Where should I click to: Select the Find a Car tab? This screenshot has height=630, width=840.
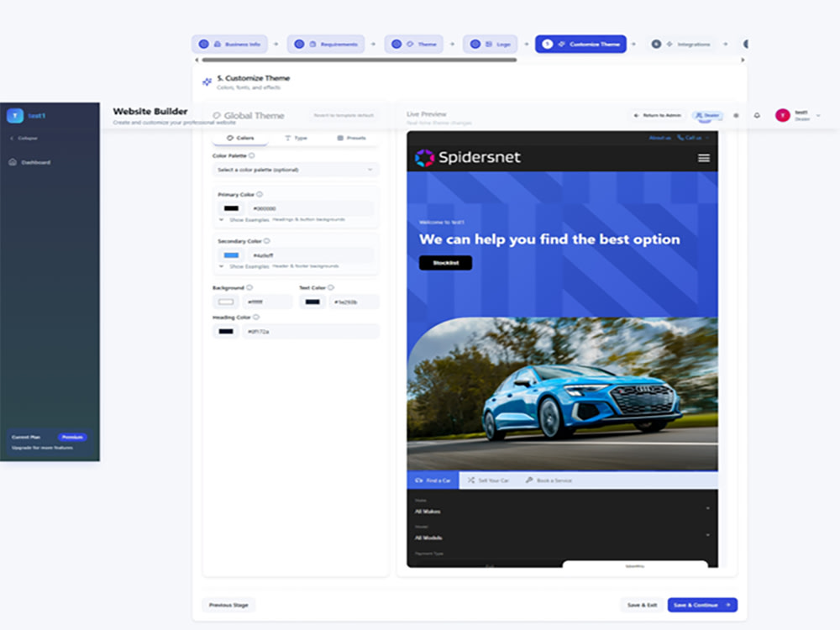point(433,480)
